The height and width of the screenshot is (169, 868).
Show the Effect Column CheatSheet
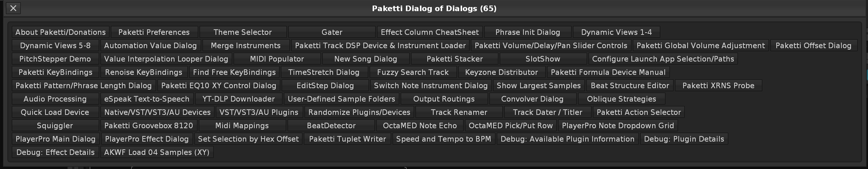[x=430, y=32]
